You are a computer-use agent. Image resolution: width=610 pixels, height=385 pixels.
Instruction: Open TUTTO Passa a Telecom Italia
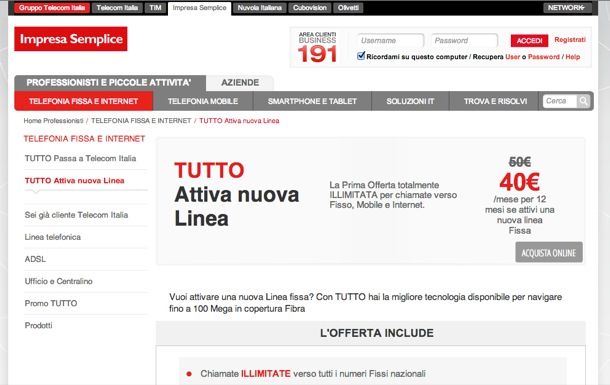(80, 158)
